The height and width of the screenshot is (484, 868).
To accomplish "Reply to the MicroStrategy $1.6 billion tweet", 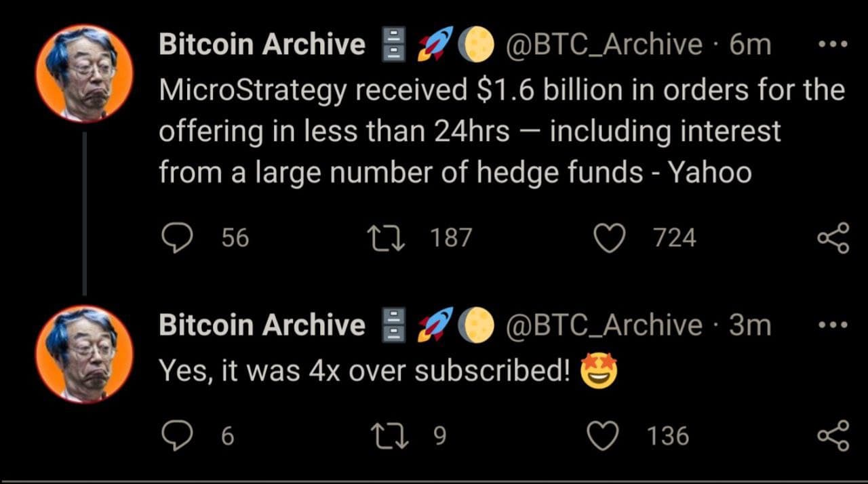I will (x=178, y=238).
